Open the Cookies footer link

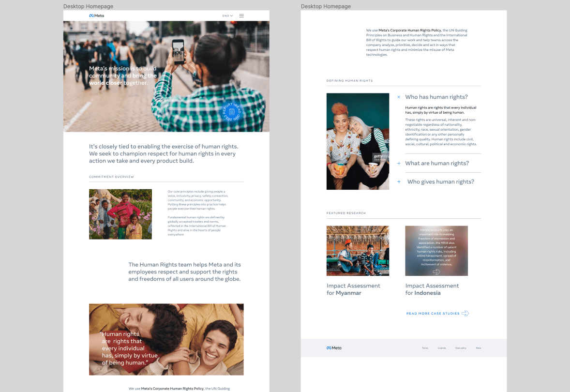pos(442,348)
